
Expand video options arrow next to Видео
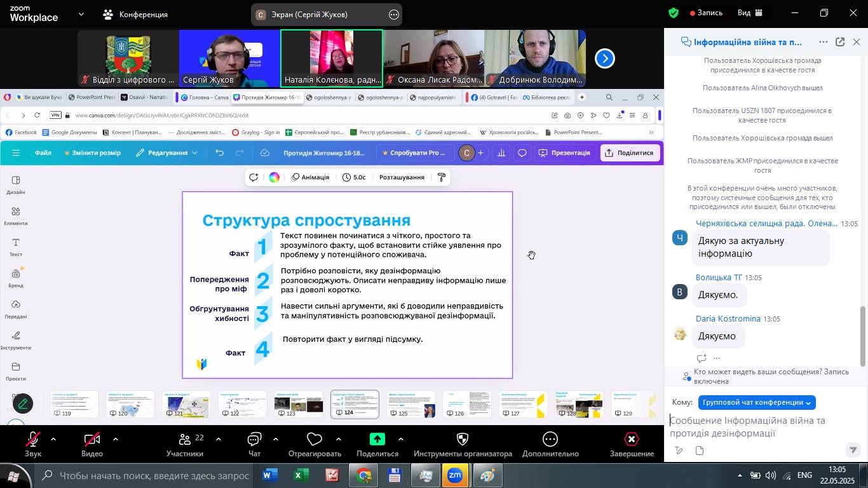coord(116,439)
